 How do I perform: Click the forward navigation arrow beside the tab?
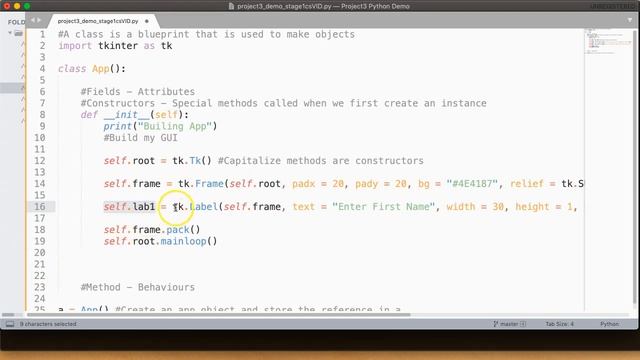(40, 20)
